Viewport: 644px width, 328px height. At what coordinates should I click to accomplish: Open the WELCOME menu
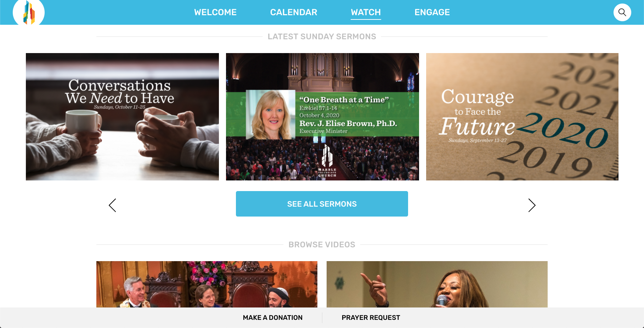point(215,12)
